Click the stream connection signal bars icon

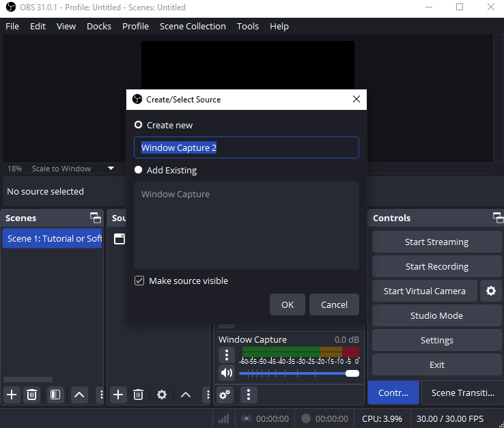click(224, 418)
